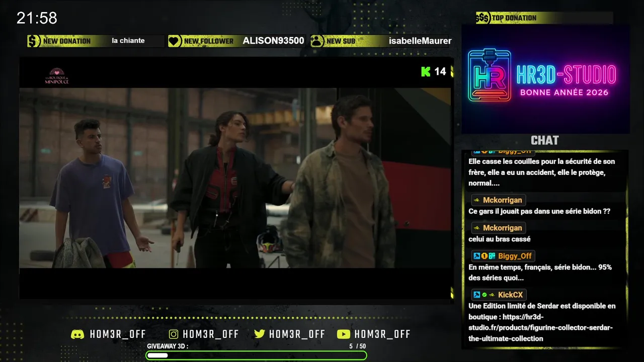The image size is (644, 362).
Task: Click the '14' count beside the Kick logo
Action: [440, 71]
